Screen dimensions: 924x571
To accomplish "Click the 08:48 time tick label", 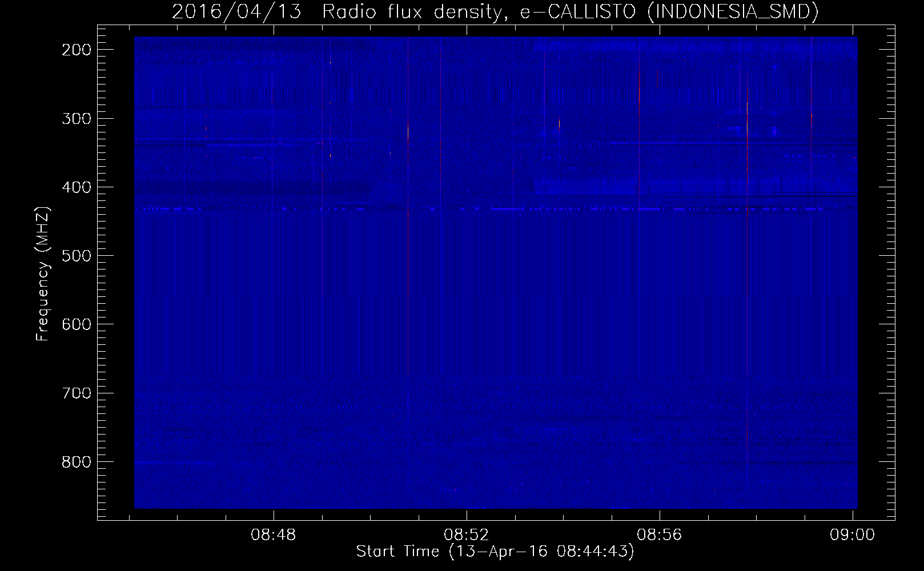I will (x=274, y=534).
